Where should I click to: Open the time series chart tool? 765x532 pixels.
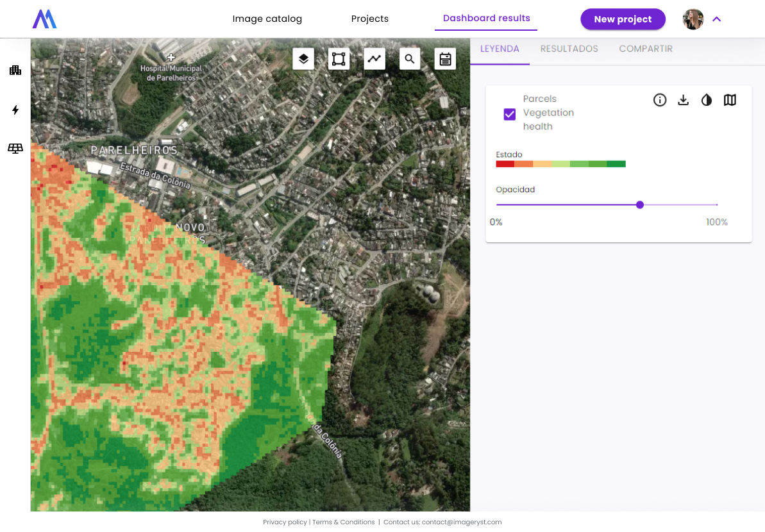click(x=374, y=59)
